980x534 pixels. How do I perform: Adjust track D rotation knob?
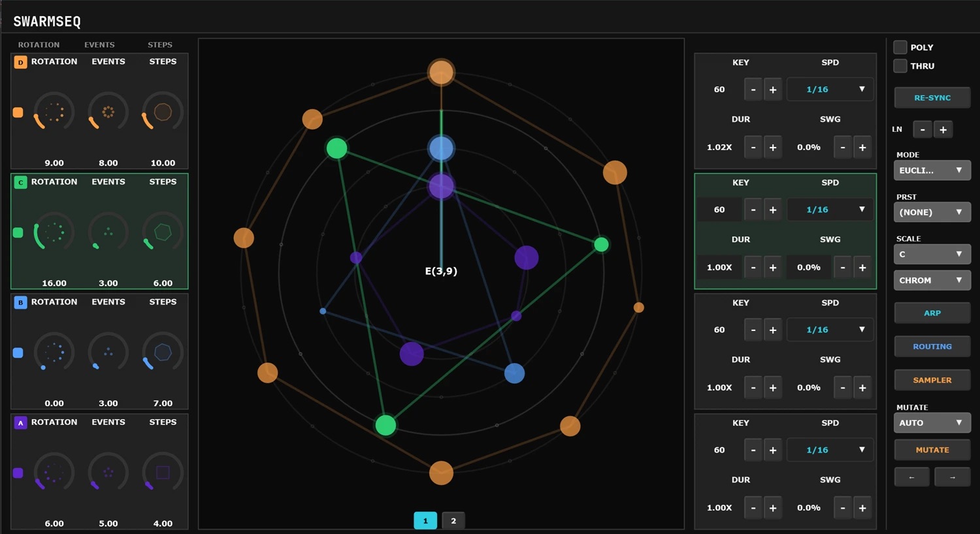pyautogui.click(x=54, y=112)
